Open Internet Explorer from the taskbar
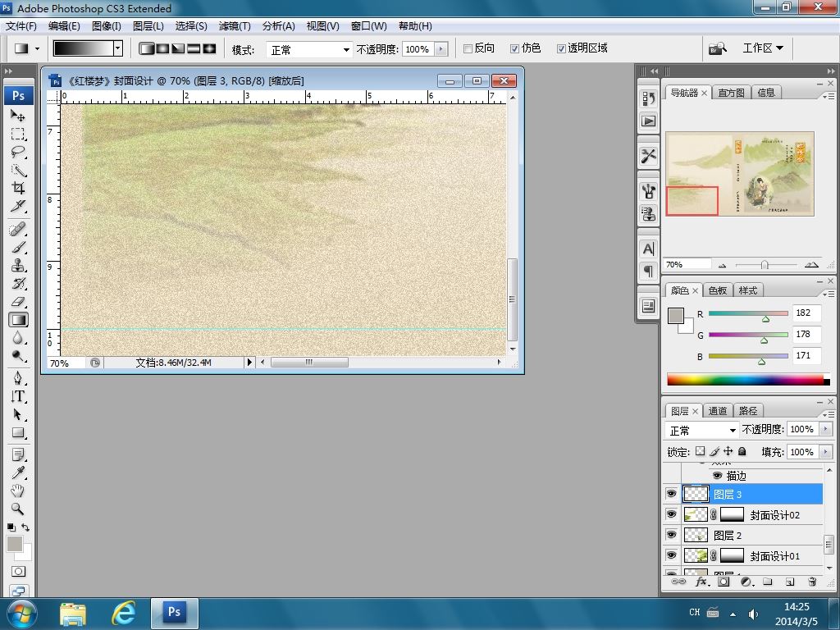This screenshot has width=840, height=630. click(123, 613)
